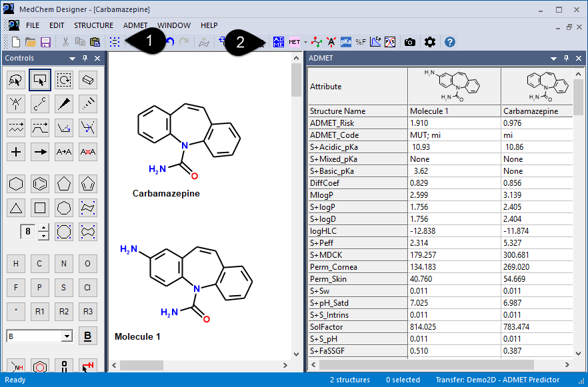Increase ring size with the up spinner

coord(44,228)
